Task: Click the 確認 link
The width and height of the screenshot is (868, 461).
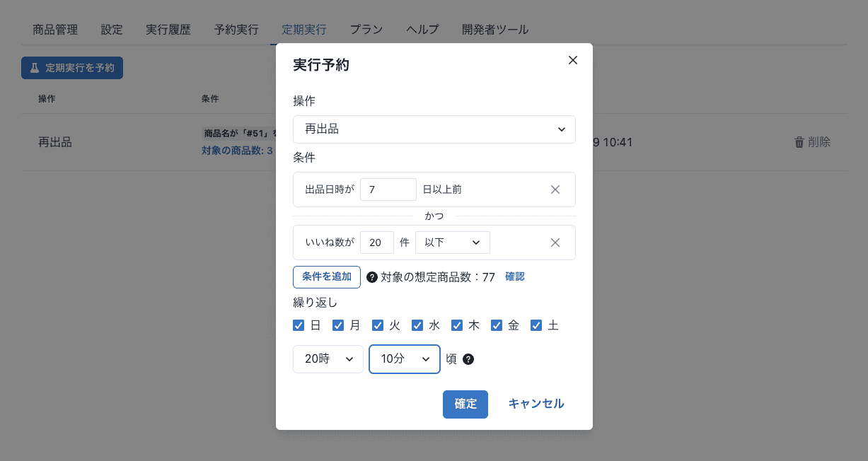Action: point(515,277)
